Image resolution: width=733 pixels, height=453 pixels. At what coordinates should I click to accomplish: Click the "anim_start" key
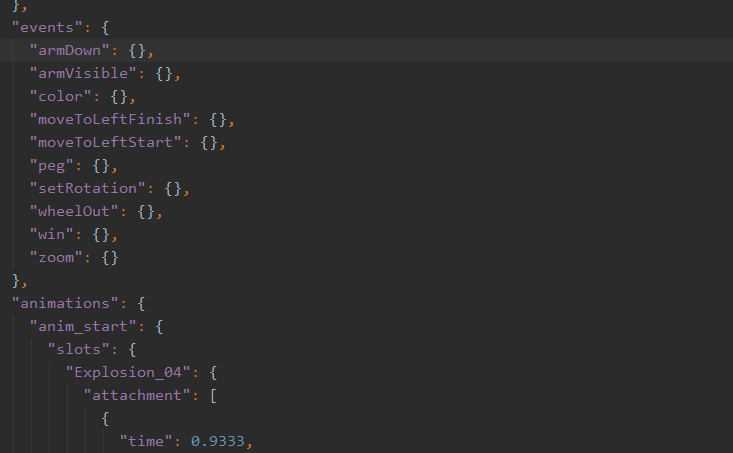[x=83, y=326]
